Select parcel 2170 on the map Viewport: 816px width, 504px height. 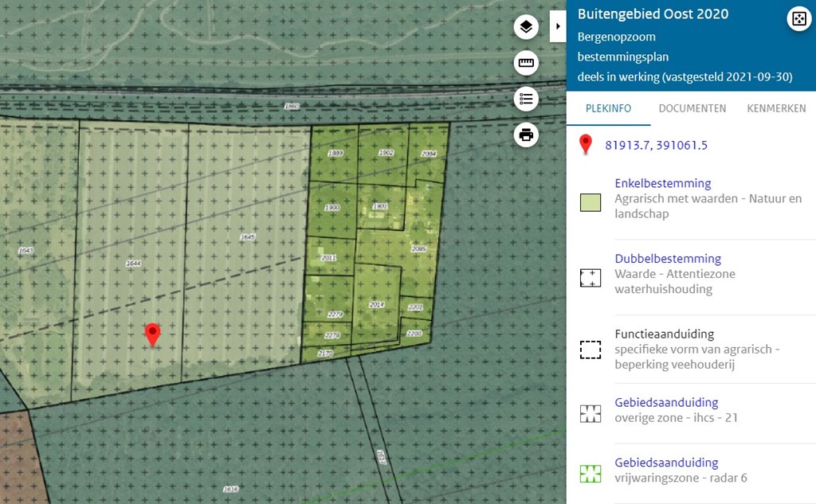tap(325, 354)
